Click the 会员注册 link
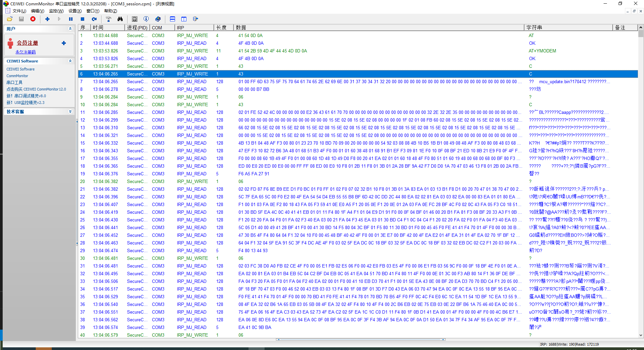 pyautogui.click(x=27, y=43)
